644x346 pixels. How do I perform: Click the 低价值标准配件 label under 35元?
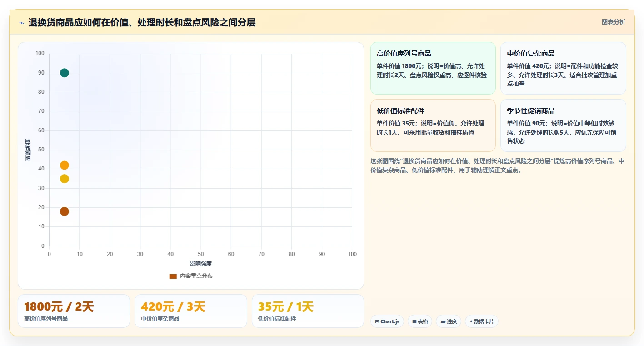pos(277,319)
